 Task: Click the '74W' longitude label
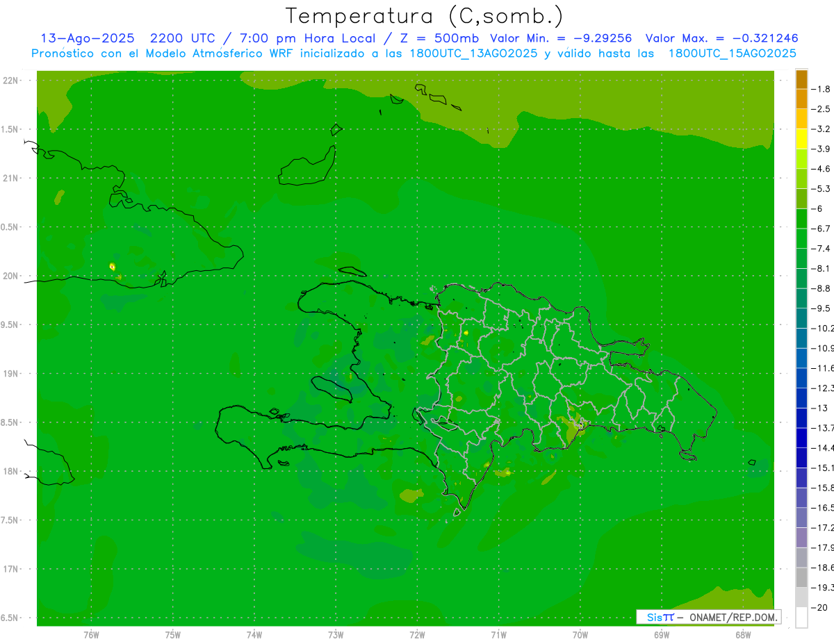click(x=254, y=635)
